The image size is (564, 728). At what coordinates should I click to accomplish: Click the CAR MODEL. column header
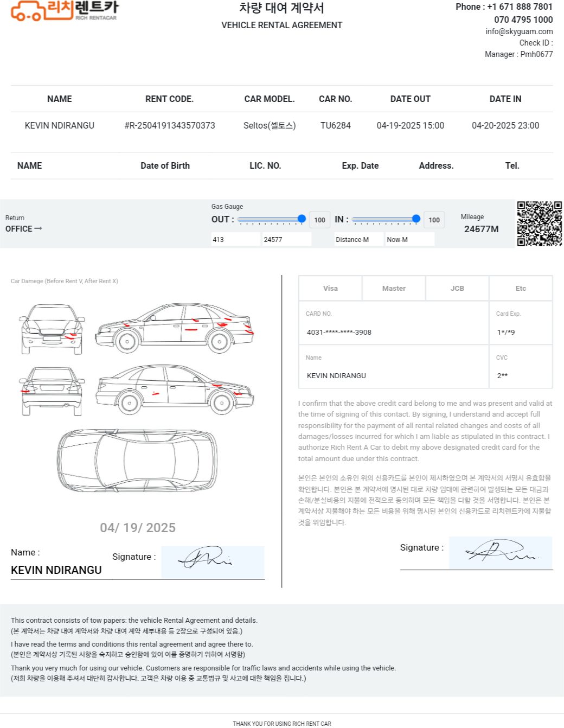[x=270, y=99]
